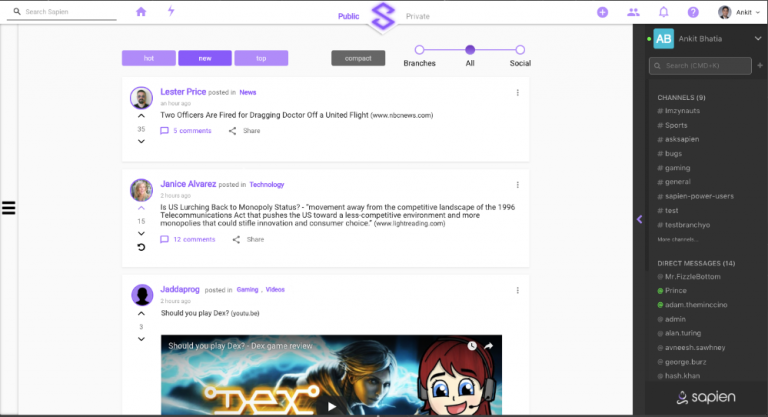
Task: Open the friends people icon
Action: (633, 12)
